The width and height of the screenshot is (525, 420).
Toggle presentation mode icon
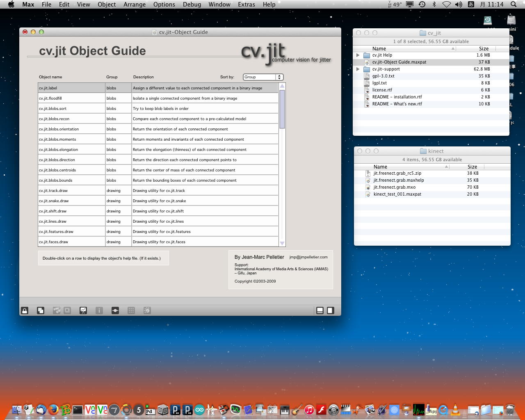tap(83, 310)
